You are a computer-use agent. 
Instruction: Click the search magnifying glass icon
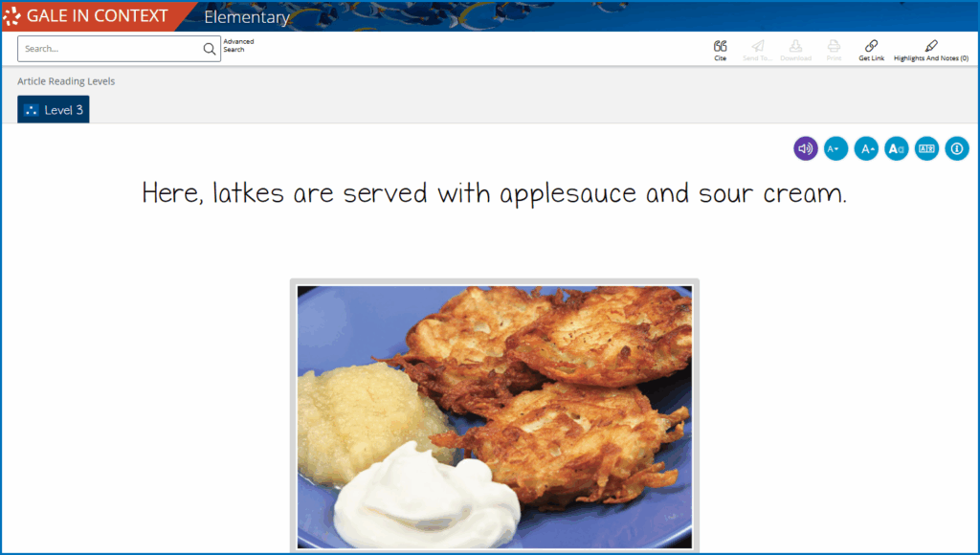coord(210,49)
